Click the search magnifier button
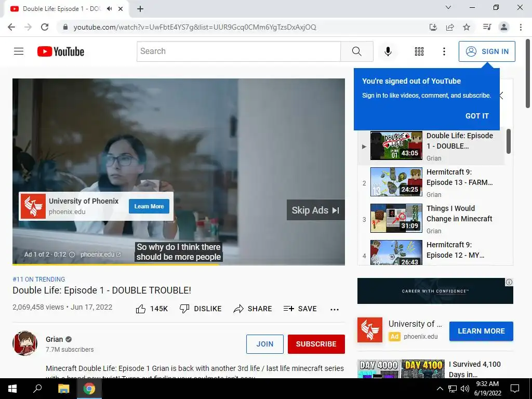The image size is (532, 399). [x=356, y=51]
